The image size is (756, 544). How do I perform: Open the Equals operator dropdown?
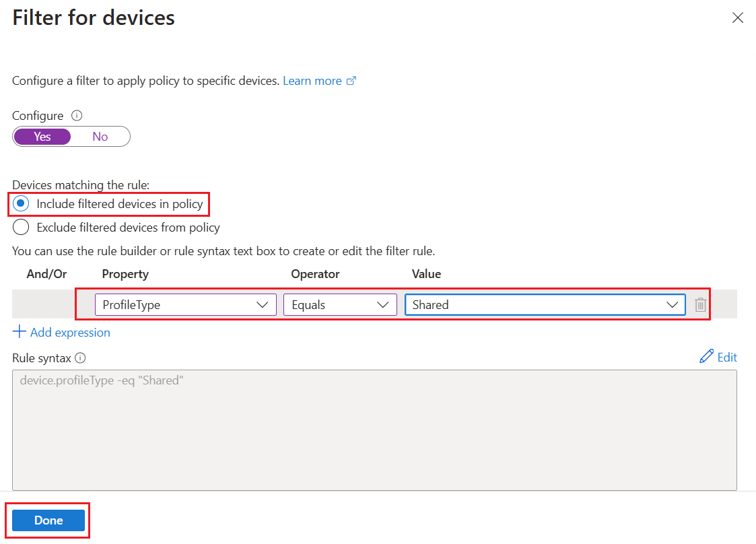340,304
